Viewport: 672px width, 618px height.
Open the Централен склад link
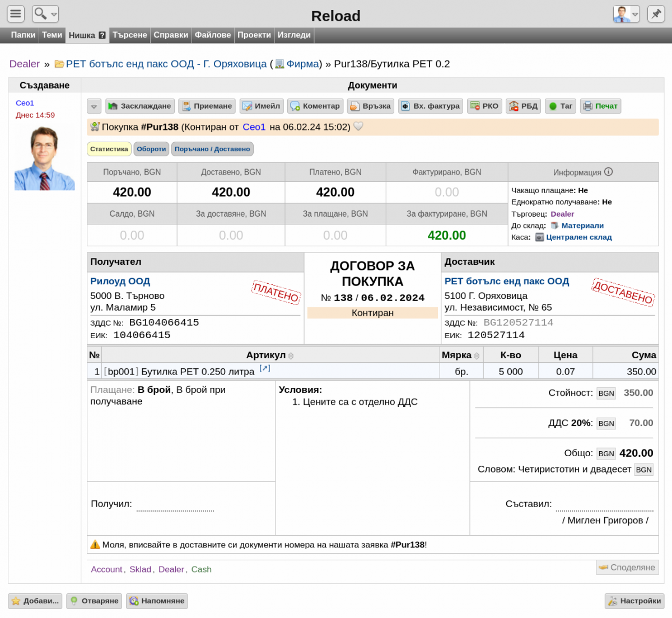[x=578, y=237]
